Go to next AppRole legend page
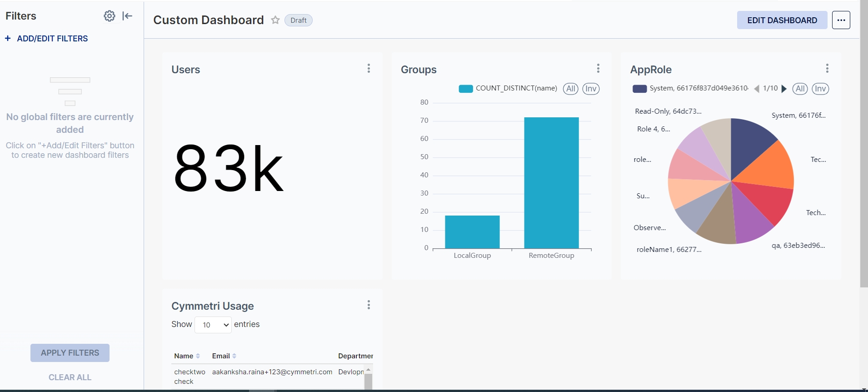 point(784,89)
